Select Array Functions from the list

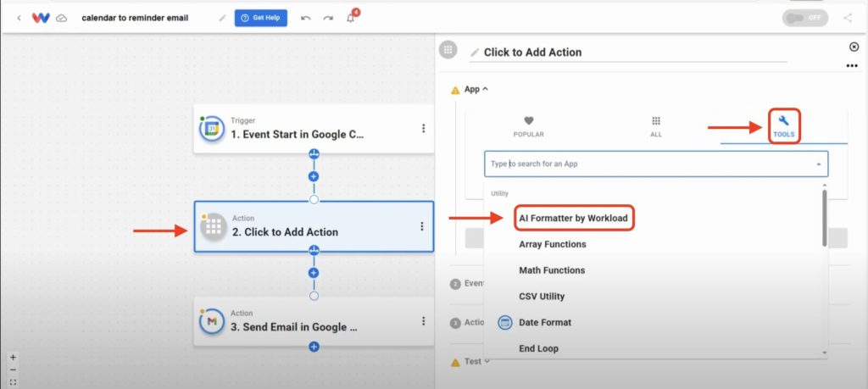point(553,244)
